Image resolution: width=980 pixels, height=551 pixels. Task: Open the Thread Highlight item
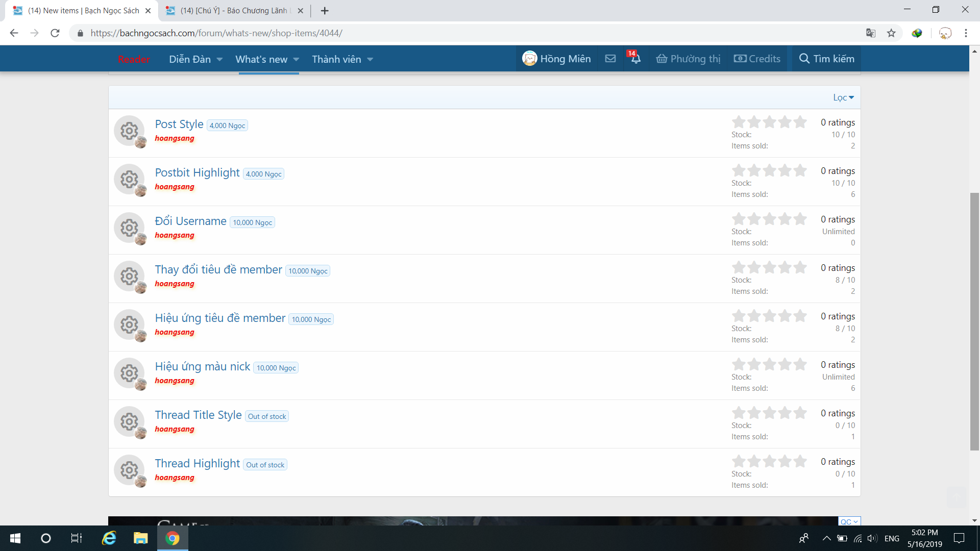click(197, 463)
